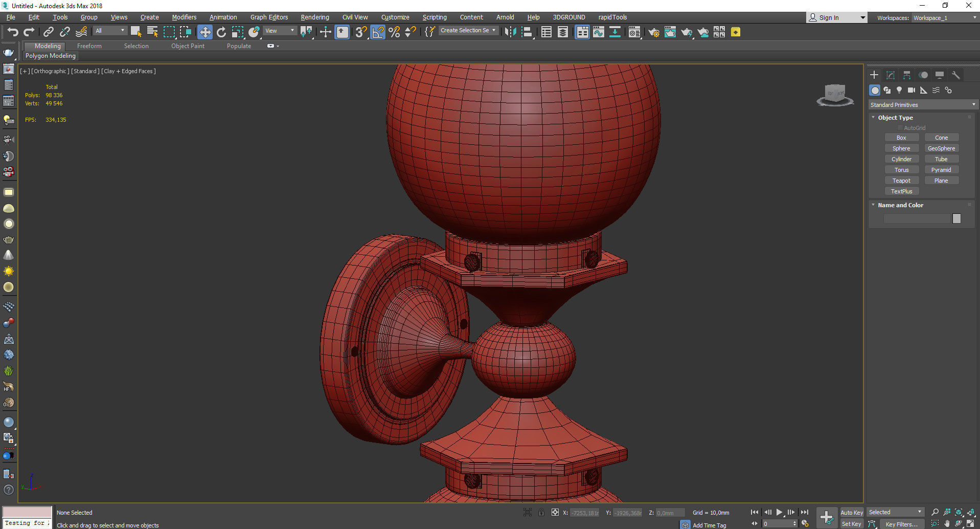Open the Rendering menu

[315, 17]
